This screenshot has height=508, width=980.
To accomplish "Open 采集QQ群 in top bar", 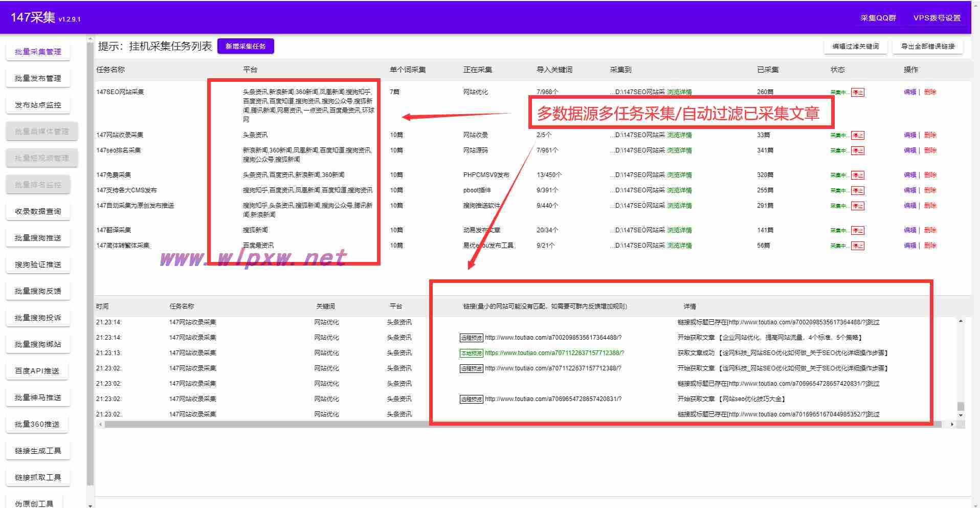I will [x=878, y=18].
